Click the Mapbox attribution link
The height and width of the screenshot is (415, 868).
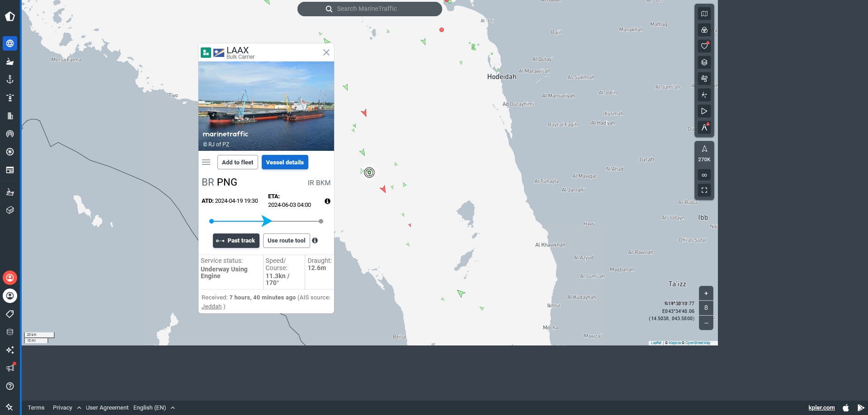pos(675,343)
